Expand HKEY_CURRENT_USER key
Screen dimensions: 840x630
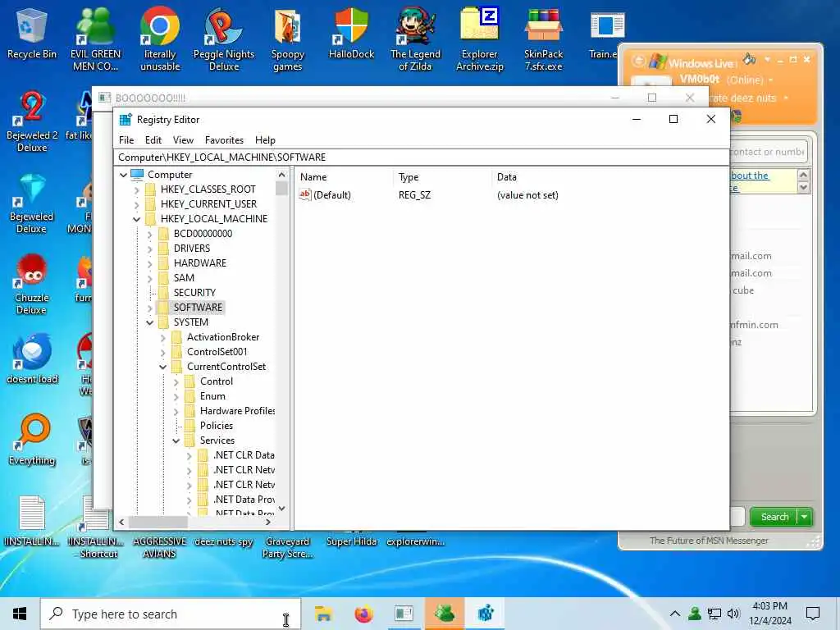coord(137,204)
